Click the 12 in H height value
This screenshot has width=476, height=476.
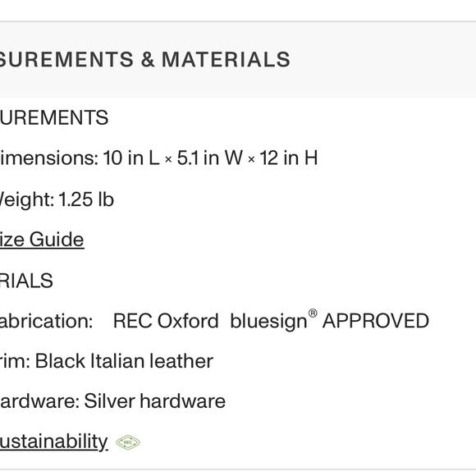(289, 158)
